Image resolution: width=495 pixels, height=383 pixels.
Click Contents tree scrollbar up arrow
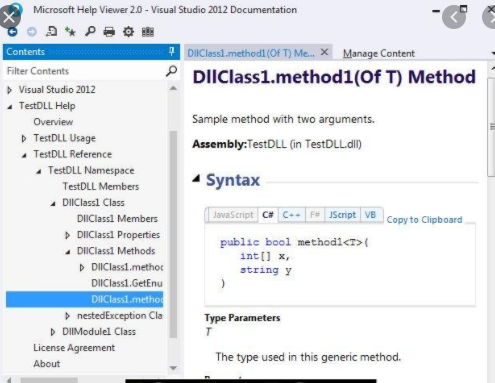[173, 88]
